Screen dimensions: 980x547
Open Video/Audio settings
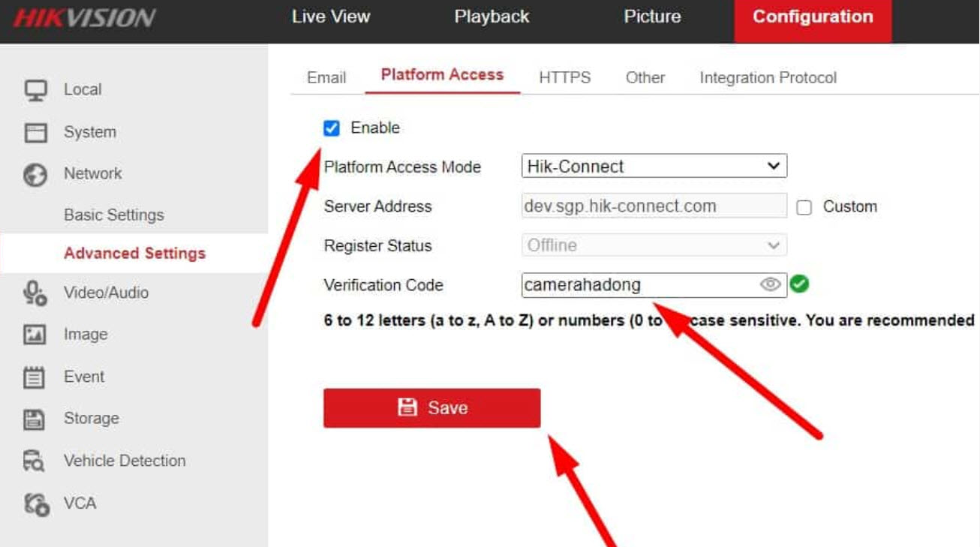tap(106, 293)
